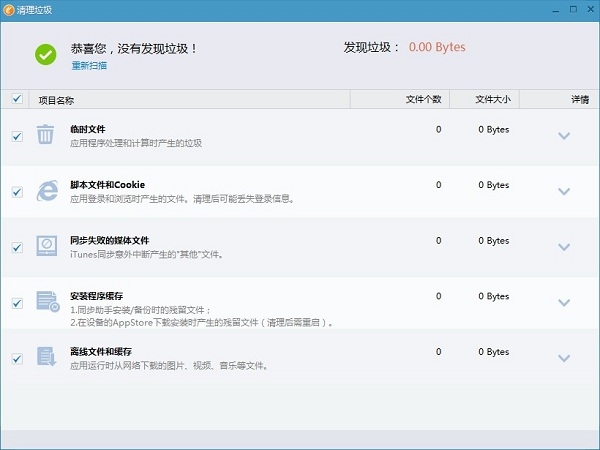Click the trash bin icon for 临时文件
Image resolution: width=600 pixels, height=450 pixels.
point(45,134)
